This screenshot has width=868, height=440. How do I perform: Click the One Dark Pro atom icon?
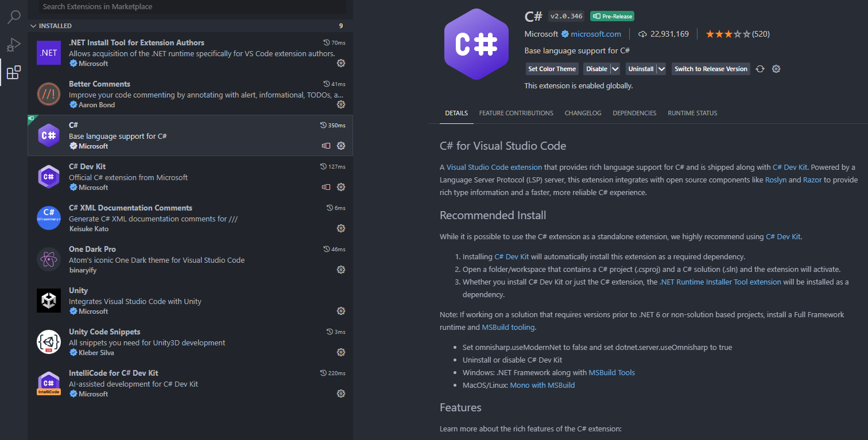pyautogui.click(x=49, y=259)
